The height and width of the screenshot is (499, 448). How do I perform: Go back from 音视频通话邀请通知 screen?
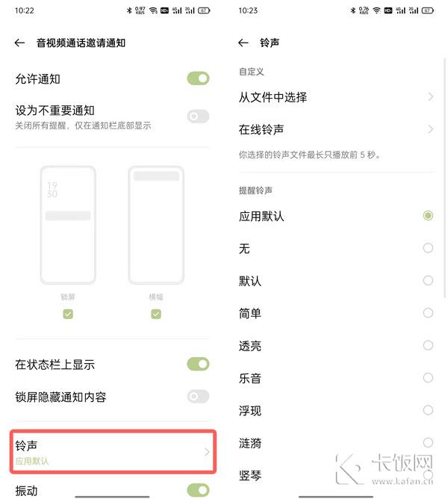(19, 43)
